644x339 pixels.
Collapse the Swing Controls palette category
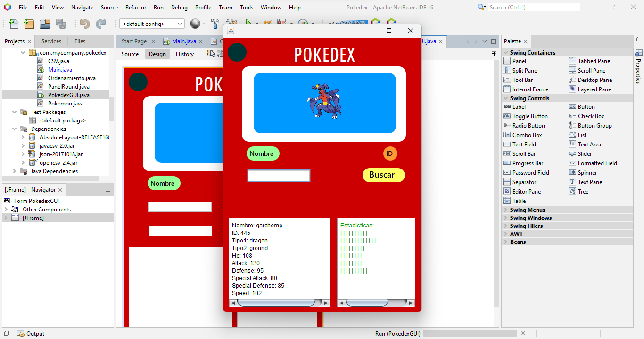[506, 98]
